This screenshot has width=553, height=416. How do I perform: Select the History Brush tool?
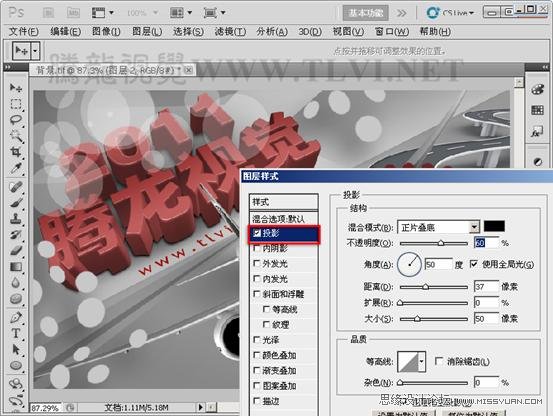(x=16, y=235)
